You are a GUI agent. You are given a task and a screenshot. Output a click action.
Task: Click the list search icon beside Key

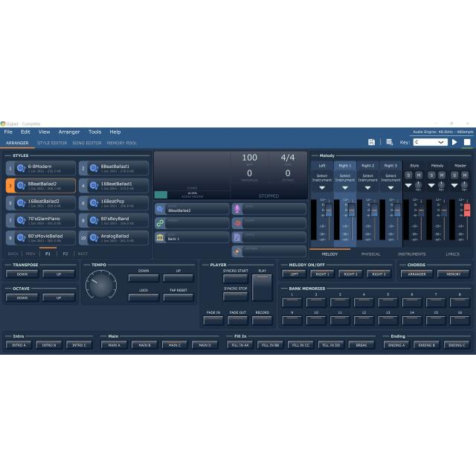(x=390, y=142)
